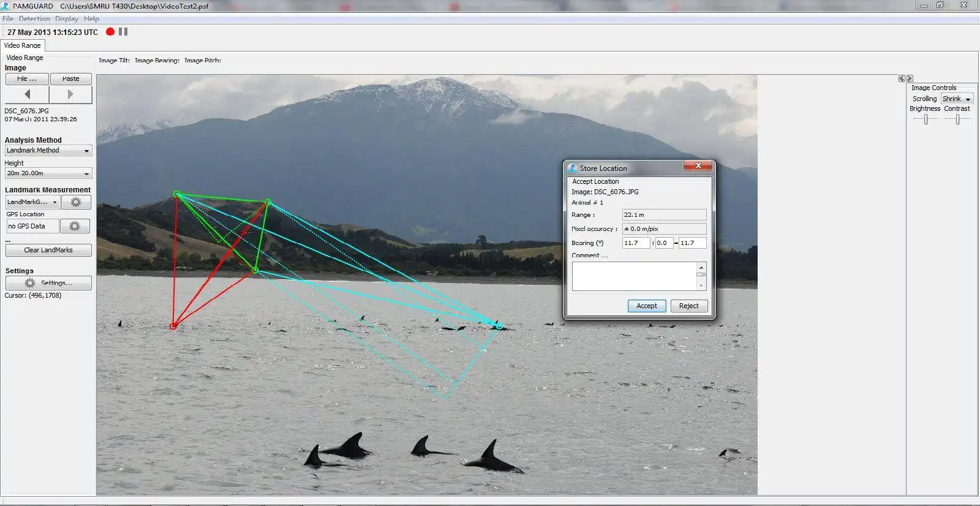Click the Comment text area
This screenshot has width=980, height=506.
tap(635, 276)
